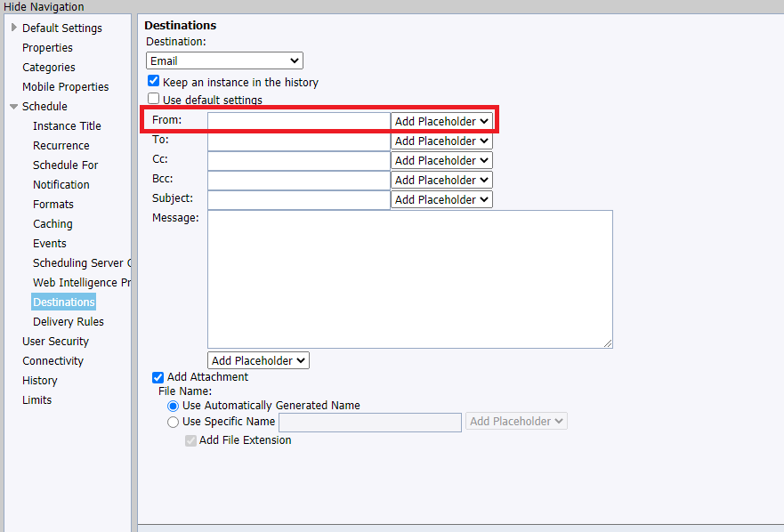The height and width of the screenshot is (532, 784).
Task: Click inside the Message text area
Action: [410, 279]
